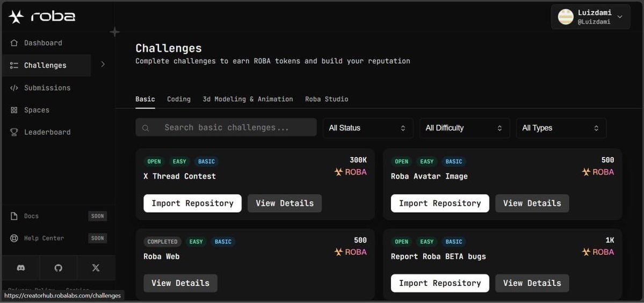Click ROBA token icon on Report Roba BETA bugs
Viewport: 644px width, 303px height.
(x=586, y=251)
